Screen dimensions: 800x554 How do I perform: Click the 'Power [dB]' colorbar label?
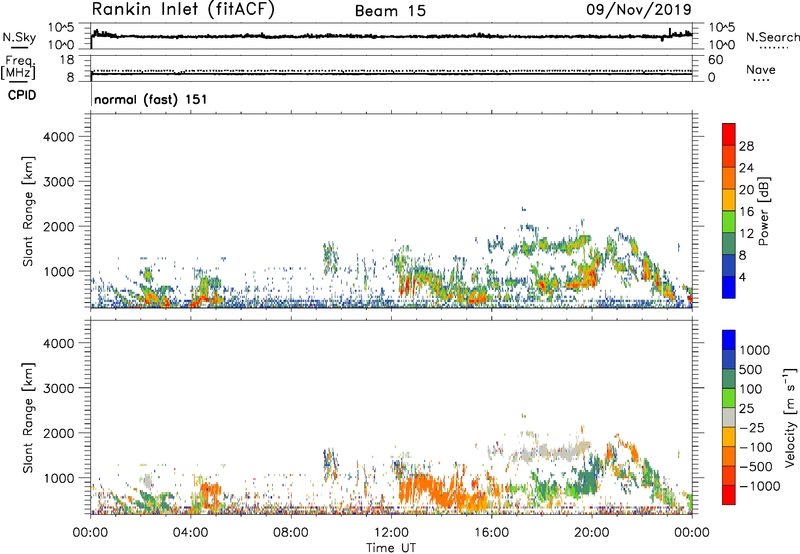pos(764,211)
